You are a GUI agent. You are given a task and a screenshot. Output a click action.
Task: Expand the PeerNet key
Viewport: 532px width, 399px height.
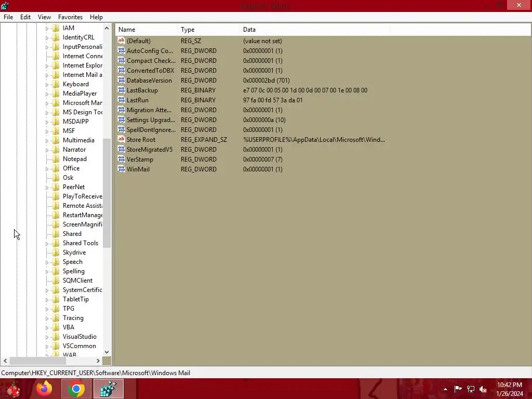click(47, 188)
